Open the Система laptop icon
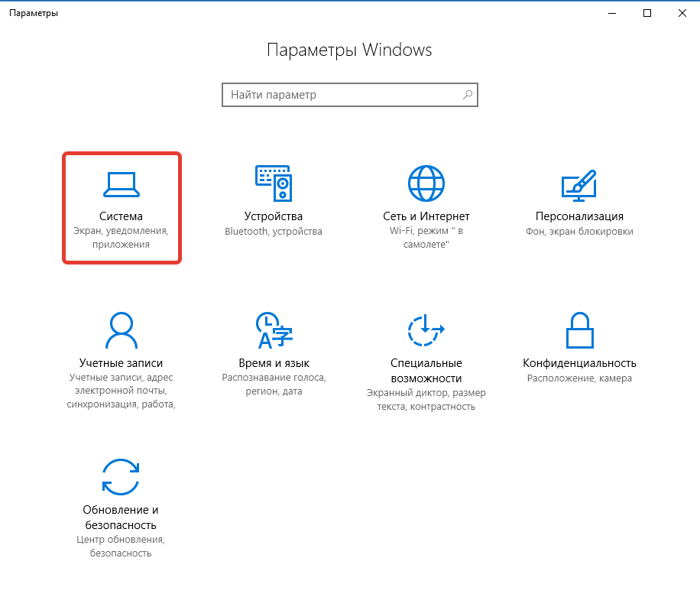This screenshot has width=700, height=594. coord(122,184)
